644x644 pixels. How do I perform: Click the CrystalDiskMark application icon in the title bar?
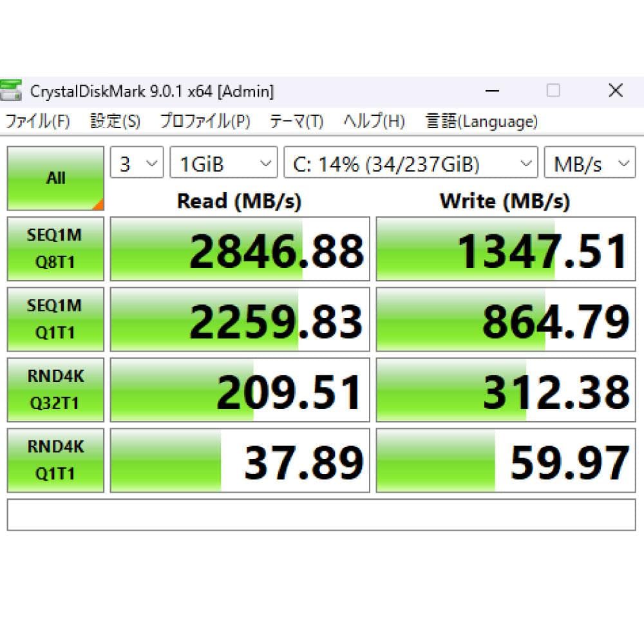[12, 91]
